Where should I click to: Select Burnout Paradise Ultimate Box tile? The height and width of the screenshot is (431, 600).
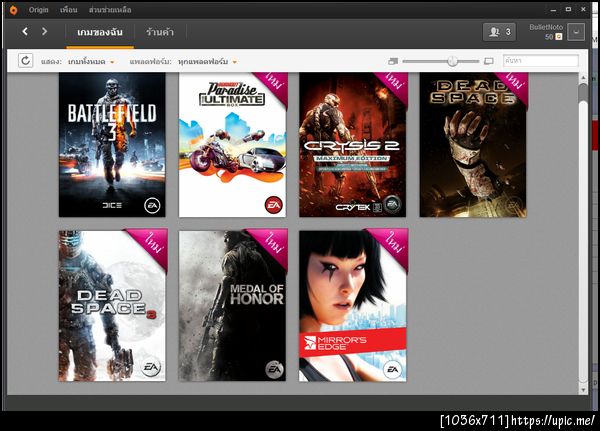(x=232, y=145)
